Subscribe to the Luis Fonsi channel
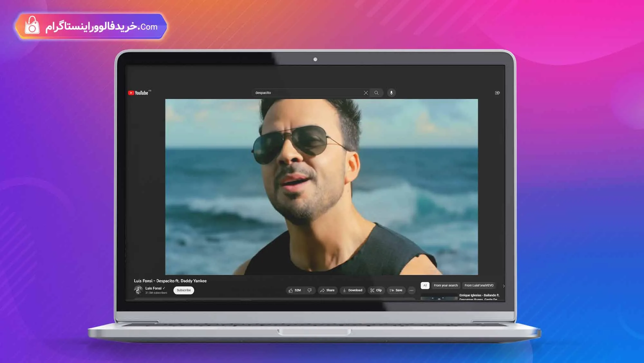The width and height of the screenshot is (644, 363). (184, 290)
